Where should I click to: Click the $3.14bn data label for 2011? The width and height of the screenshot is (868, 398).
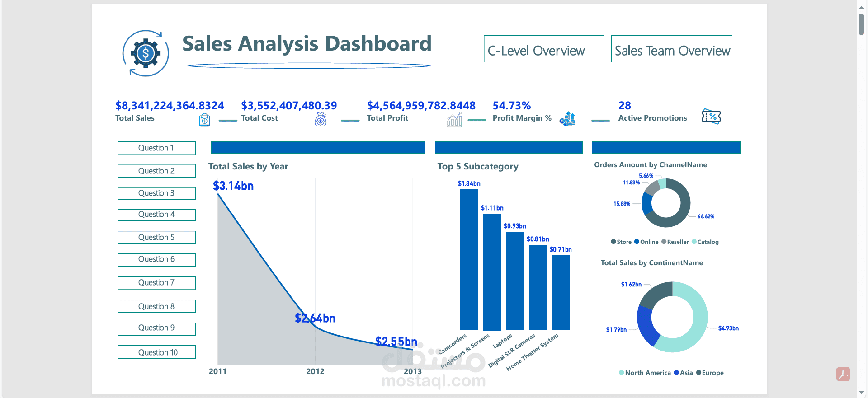coord(233,186)
